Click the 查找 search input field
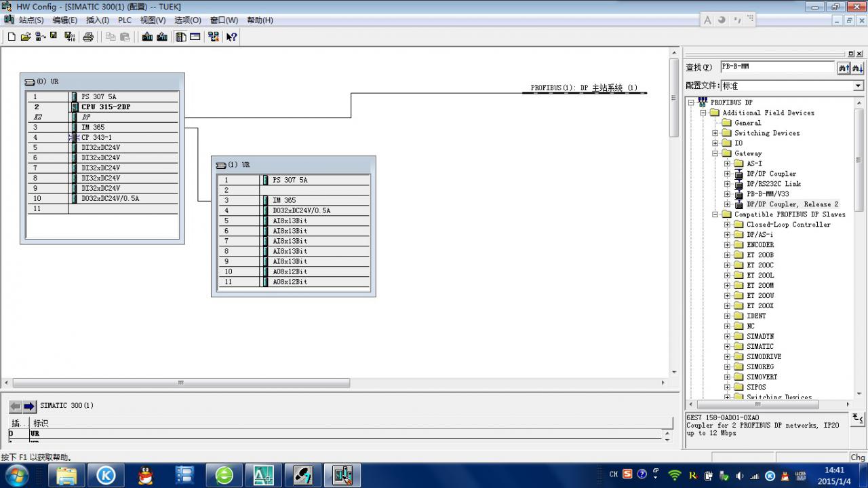Screen dimensions: 868x488 pos(777,67)
